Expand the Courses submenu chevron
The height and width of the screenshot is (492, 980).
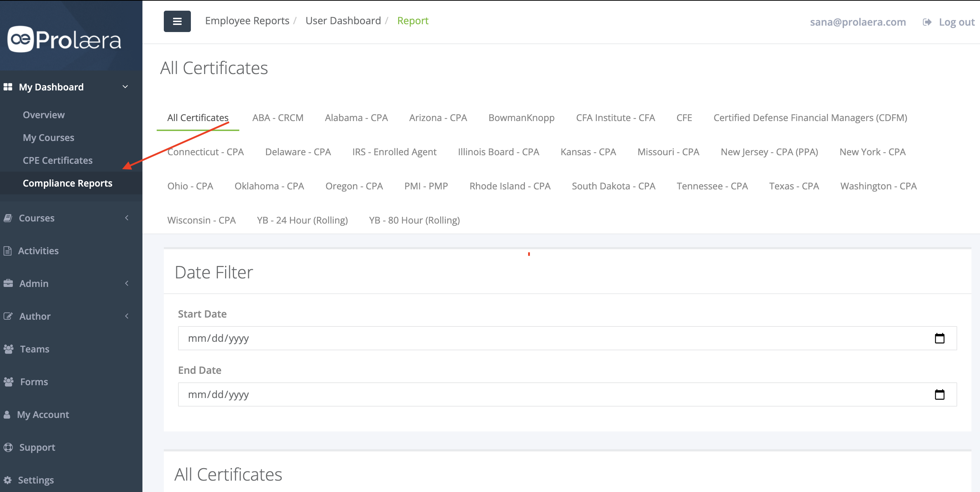127,218
